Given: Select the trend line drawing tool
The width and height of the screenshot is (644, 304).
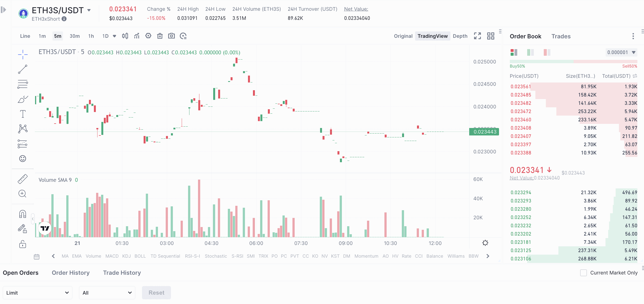Looking at the screenshot, I should point(23,69).
